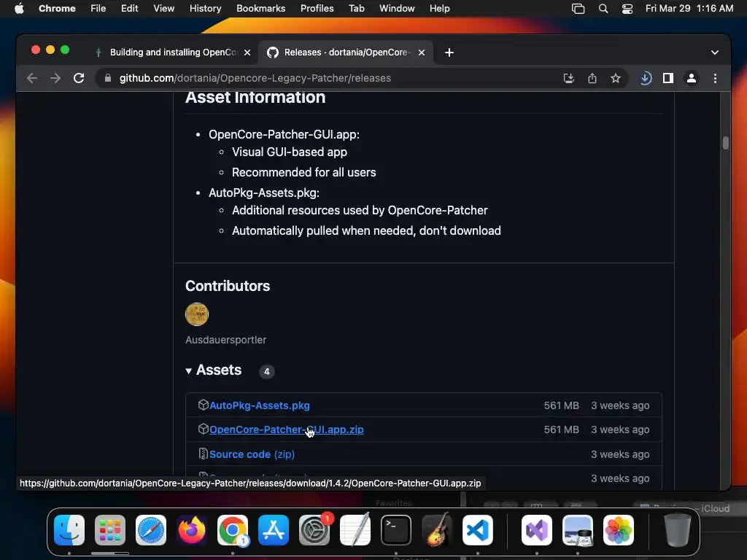Open the File menu

point(98,8)
